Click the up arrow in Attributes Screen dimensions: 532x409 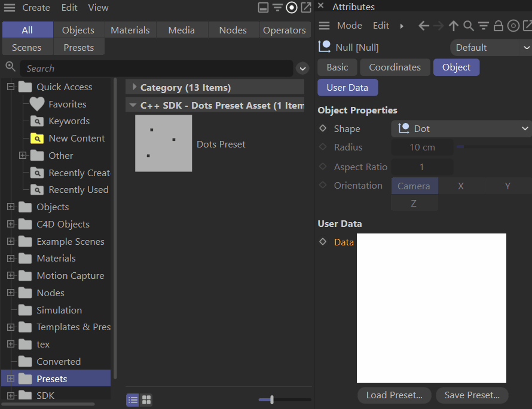tap(454, 26)
